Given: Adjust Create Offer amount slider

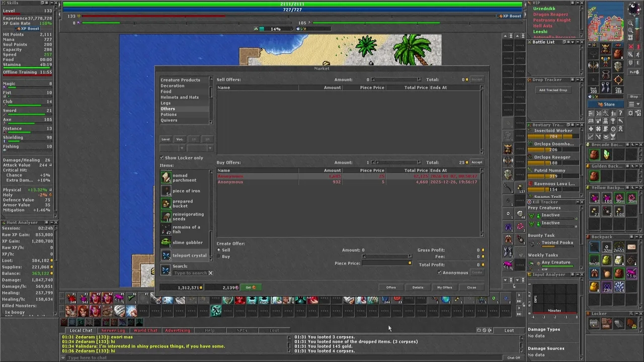Looking at the screenshot, I should pyautogui.click(x=387, y=256).
